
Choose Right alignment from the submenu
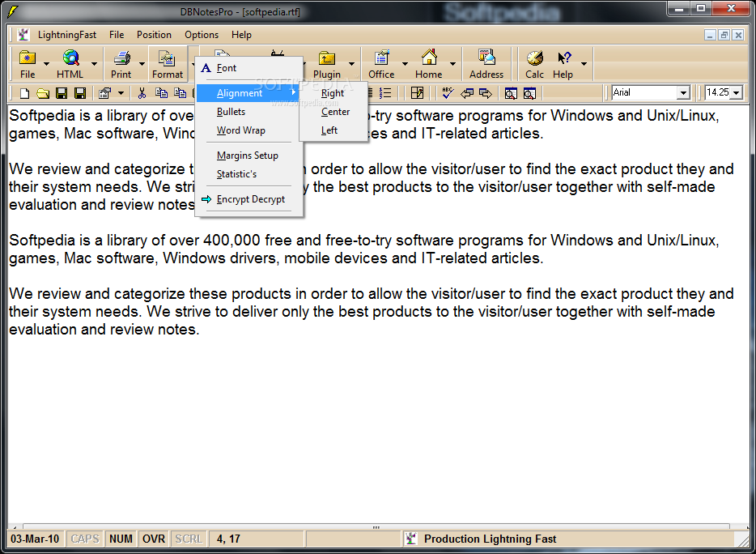tap(333, 93)
